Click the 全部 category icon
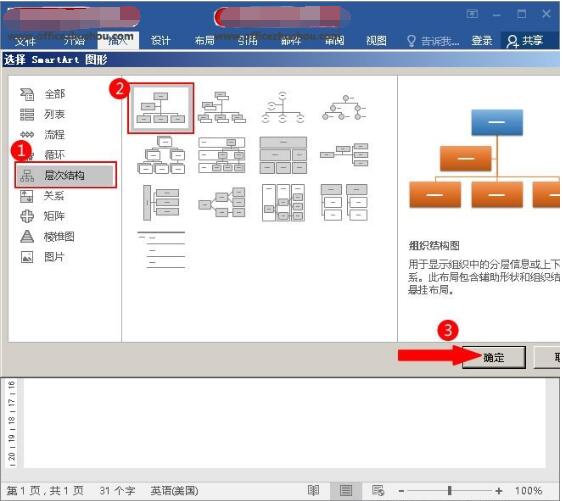Image resolution: width=563 pixels, height=501 pixels. click(27, 94)
